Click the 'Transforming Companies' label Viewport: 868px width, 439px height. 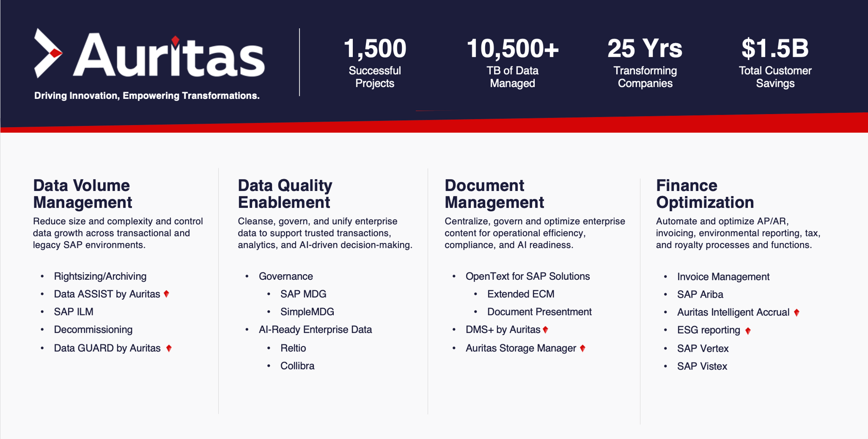tap(645, 77)
